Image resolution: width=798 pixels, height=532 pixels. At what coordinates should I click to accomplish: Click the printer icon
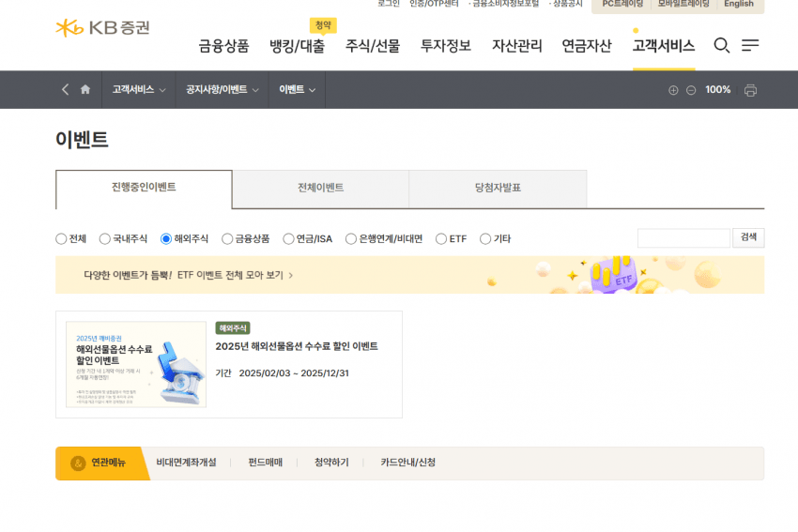point(750,90)
